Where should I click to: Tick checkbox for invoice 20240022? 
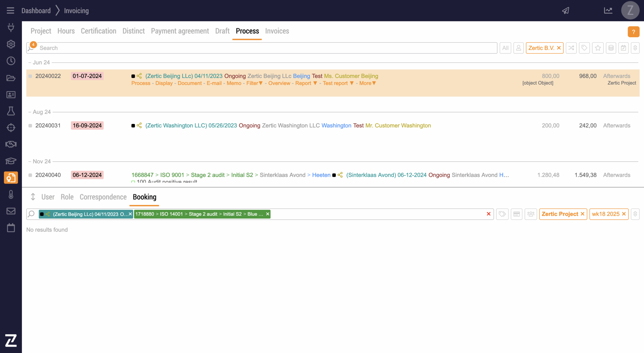pos(30,76)
